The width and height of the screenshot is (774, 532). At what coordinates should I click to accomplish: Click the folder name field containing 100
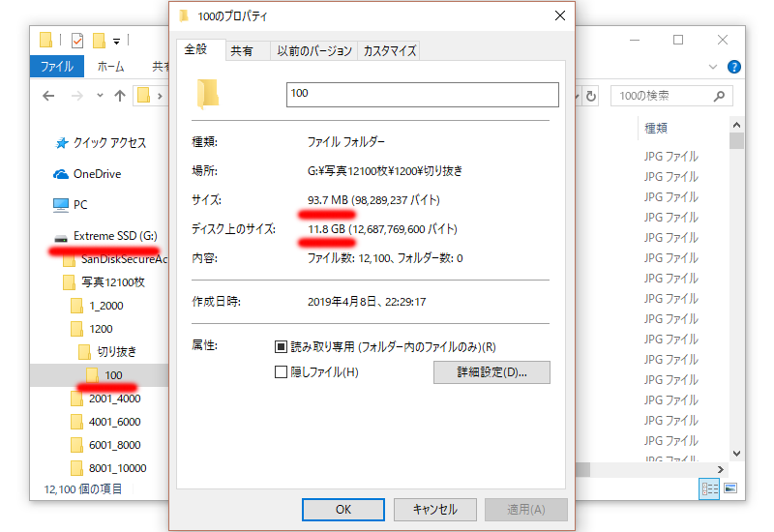coord(423,94)
